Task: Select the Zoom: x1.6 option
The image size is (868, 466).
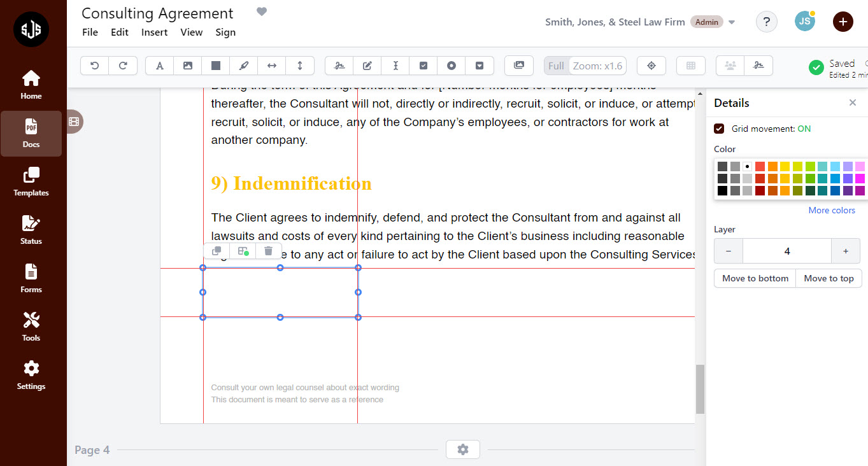Action: [x=597, y=66]
